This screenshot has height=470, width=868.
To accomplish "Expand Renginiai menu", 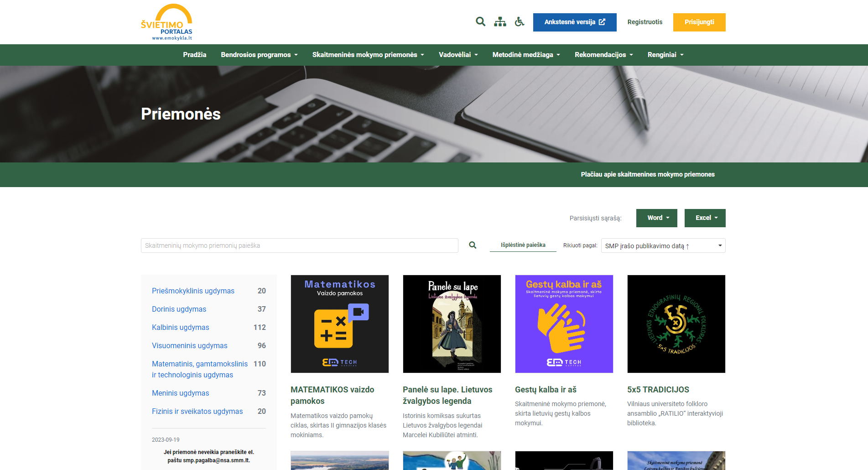I will (665, 55).
